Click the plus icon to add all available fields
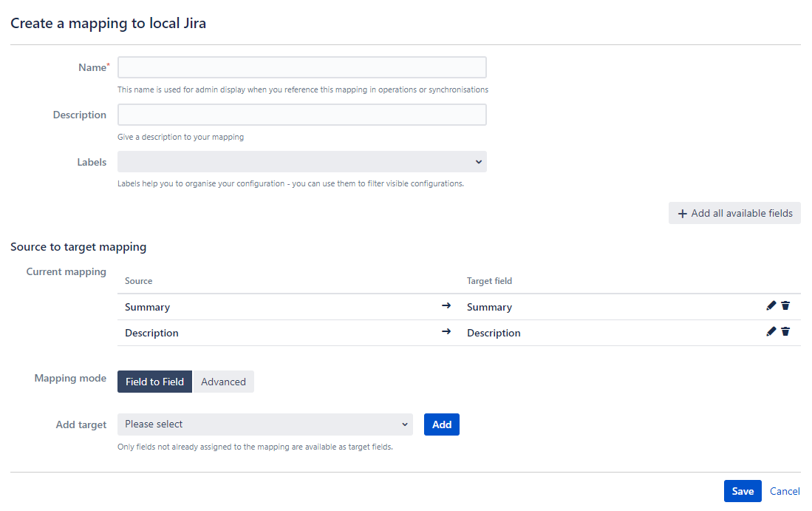812x511 pixels. [x=682, y=213]
